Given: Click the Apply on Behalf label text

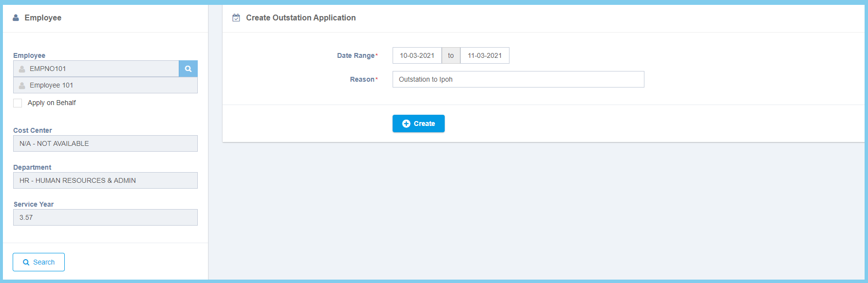Looking at the screenshot, I should point(52,103).
